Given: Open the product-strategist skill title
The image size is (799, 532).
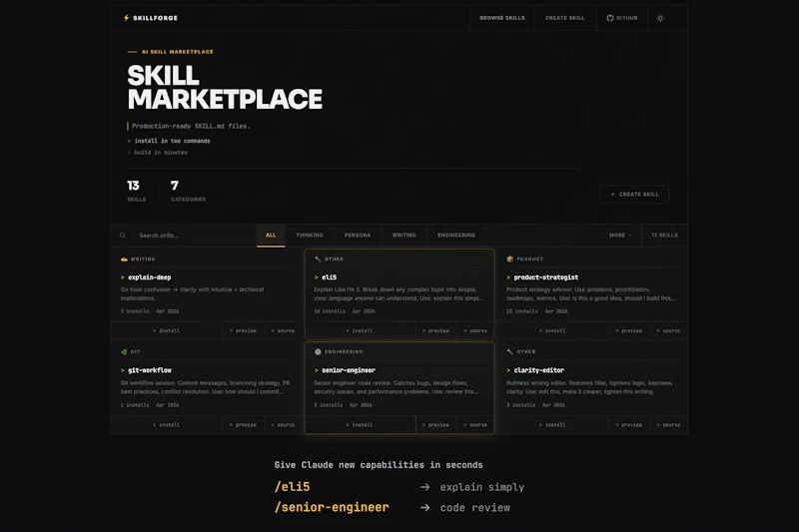Looking at the screenshot, I should click(545, 277).
